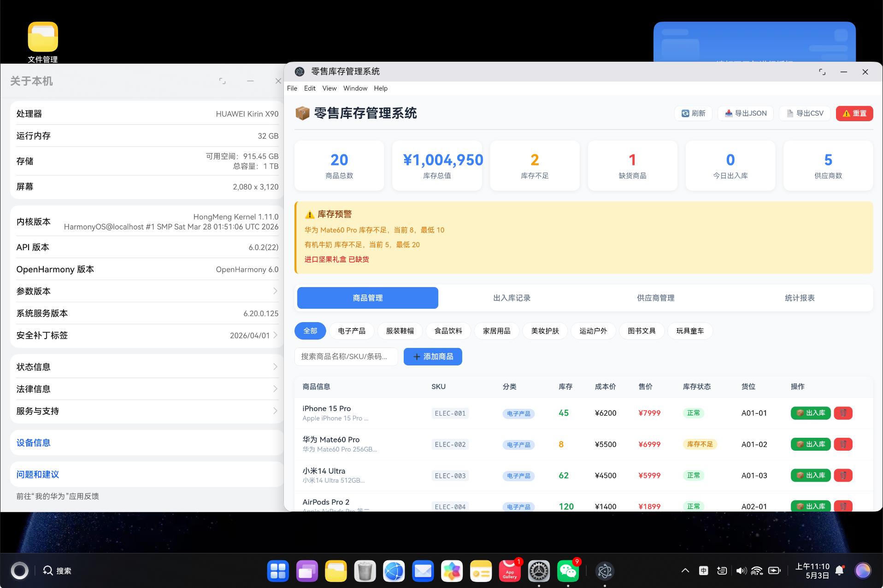
Task: Open the volume control in the system tray
Action: [x=741, y=571]
